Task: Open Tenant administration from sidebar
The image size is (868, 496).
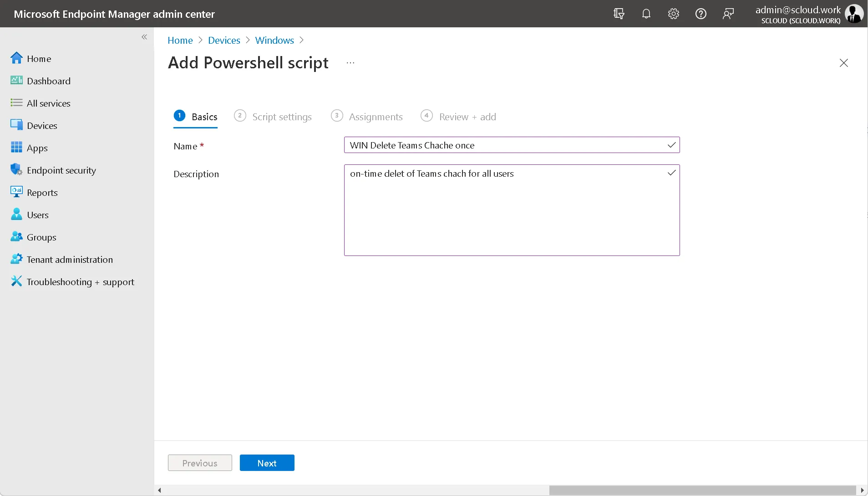Action: point(70,259)
